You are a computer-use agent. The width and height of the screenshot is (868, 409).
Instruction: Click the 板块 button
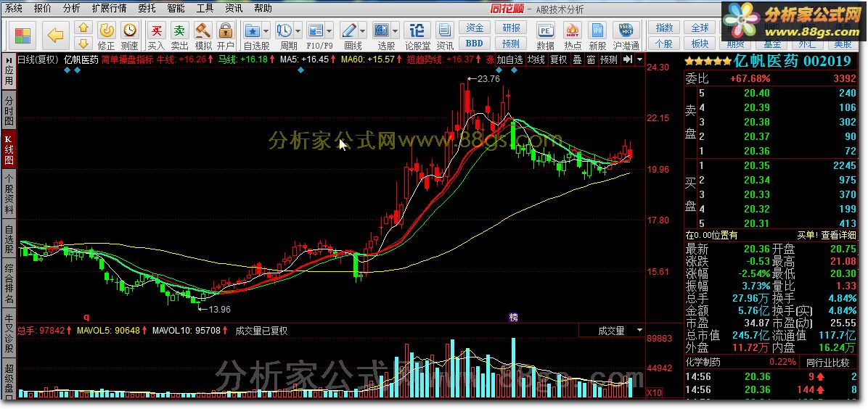[700, 44]
